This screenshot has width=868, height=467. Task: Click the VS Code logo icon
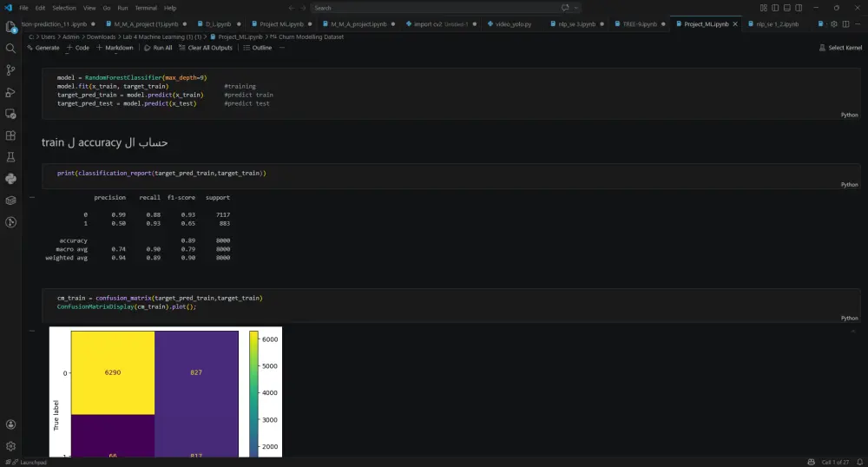point(8,8)
